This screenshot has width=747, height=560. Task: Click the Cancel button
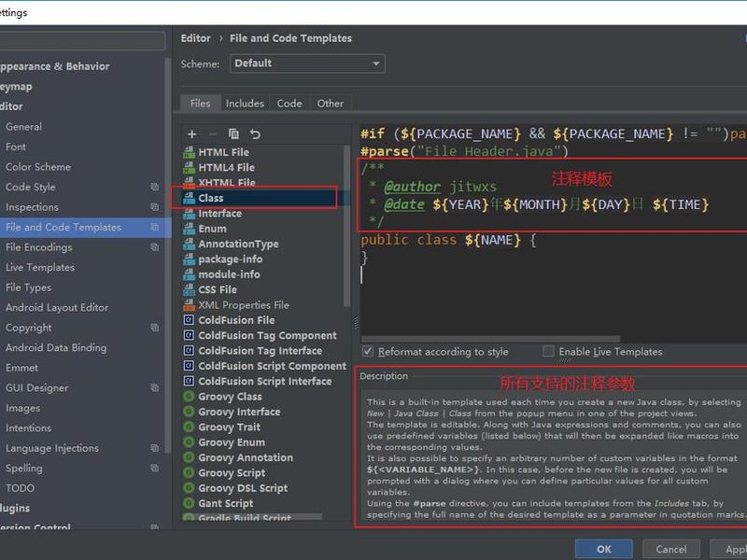(670, 549)
